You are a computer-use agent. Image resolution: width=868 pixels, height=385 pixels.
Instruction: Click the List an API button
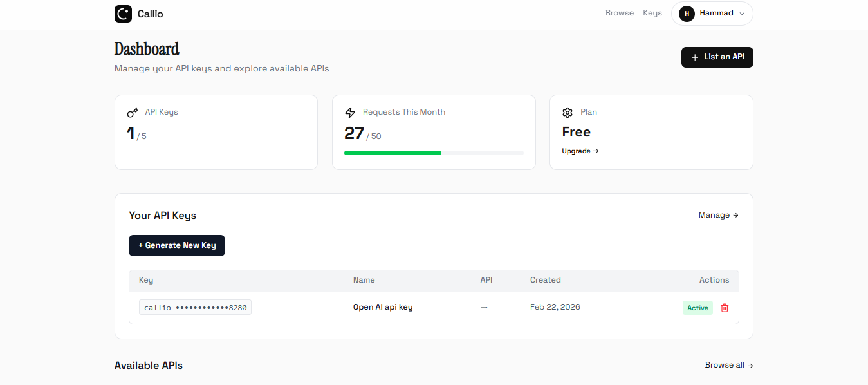[717, 57]
